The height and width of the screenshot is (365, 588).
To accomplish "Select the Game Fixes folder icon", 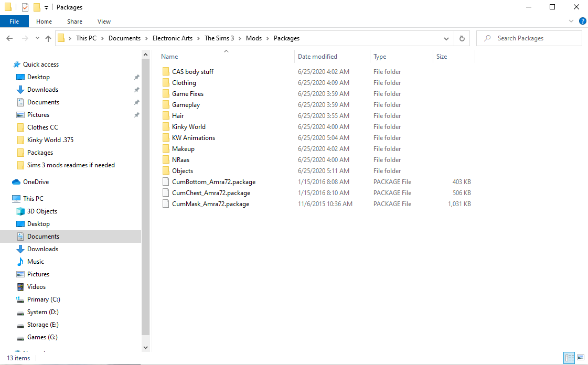I will tap(166, 94).
